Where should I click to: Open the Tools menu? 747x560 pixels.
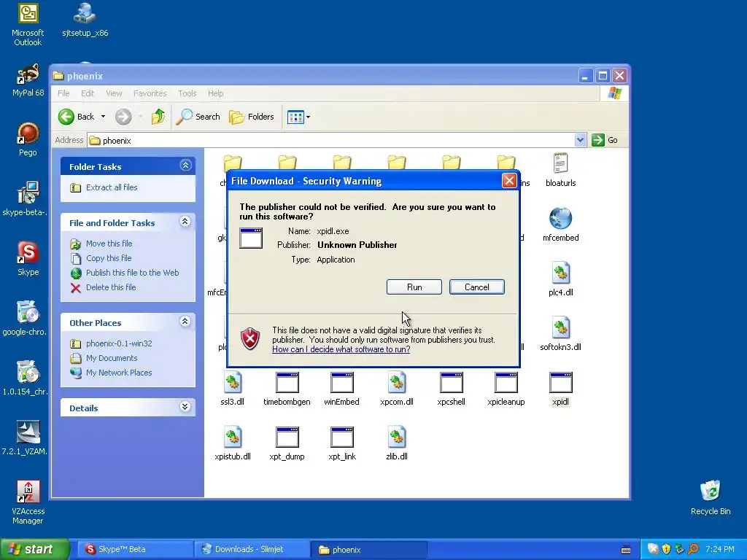(x=187, y=93)
